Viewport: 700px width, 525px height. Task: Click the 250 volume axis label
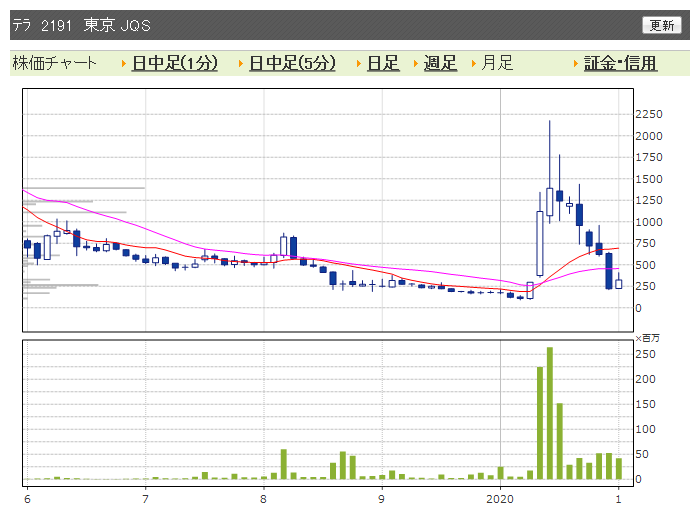(646, 354)
